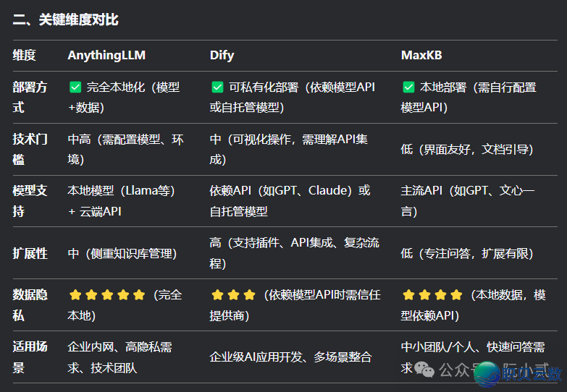The height and width of the screenshot is (392, 567).
Task: Click the cell 中（侧重知识库管理）
Action: click(122, 254)
